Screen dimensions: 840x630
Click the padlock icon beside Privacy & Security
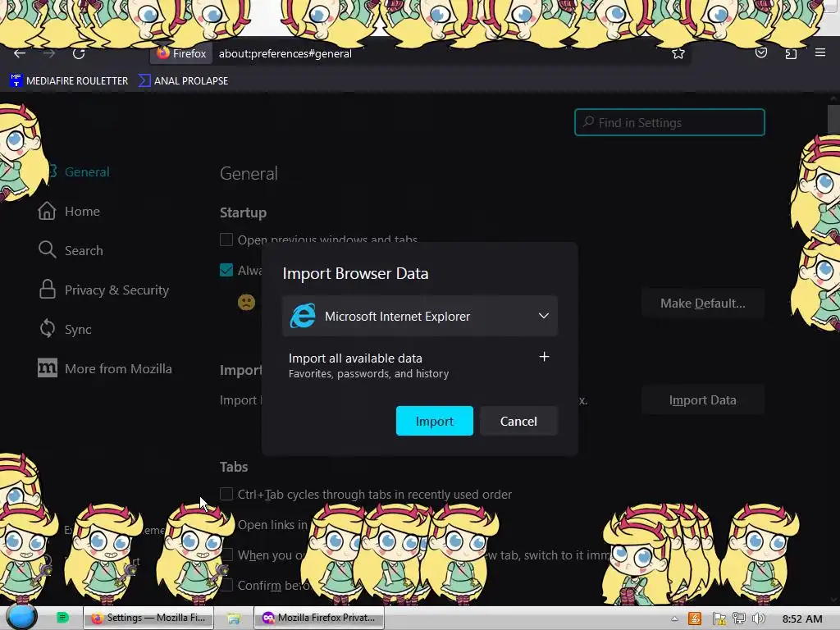[47, 290]
